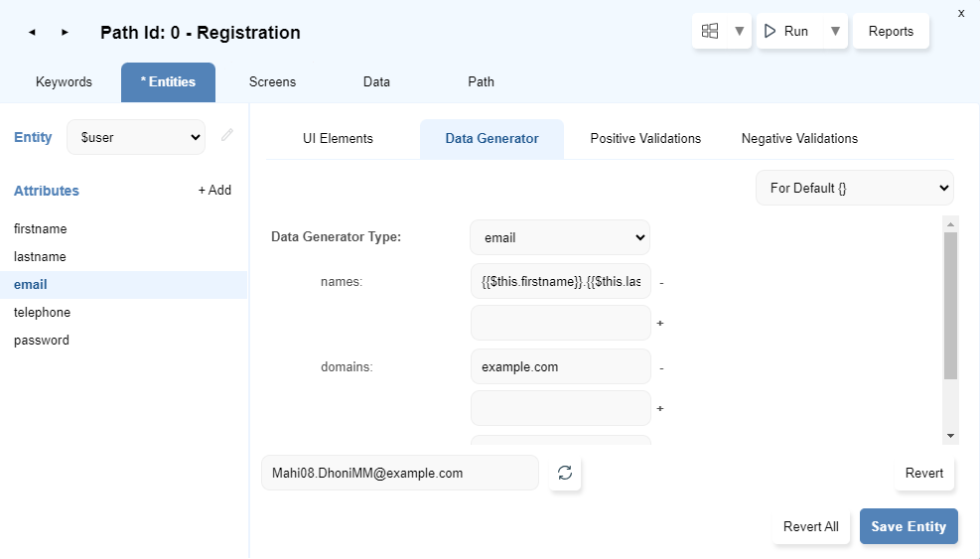The image size is (980, 559).
Task: Switch to the Screens tab
Action: coord(272,82)
